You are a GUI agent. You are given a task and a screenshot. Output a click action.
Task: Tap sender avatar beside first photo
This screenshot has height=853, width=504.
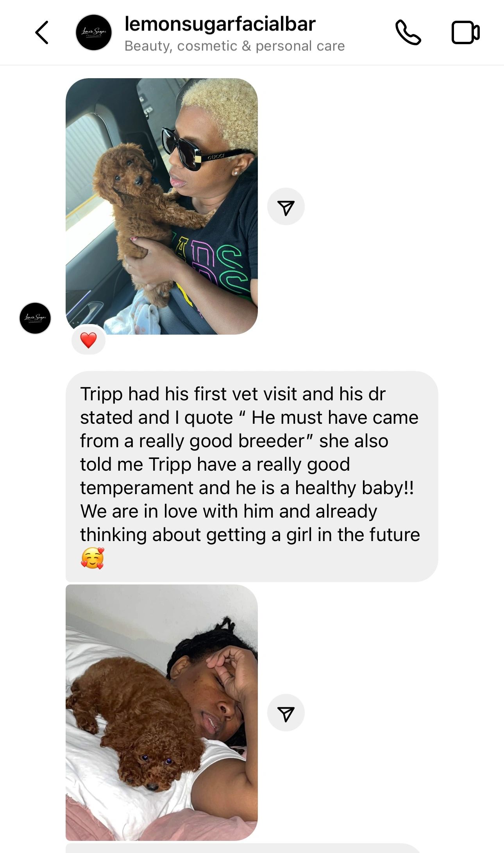click(35, 318)
